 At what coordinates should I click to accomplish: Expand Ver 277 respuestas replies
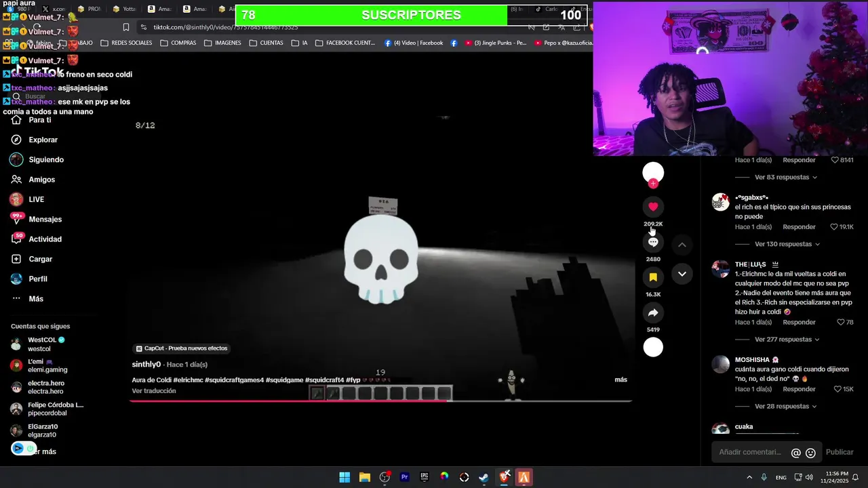click(787, 340)
